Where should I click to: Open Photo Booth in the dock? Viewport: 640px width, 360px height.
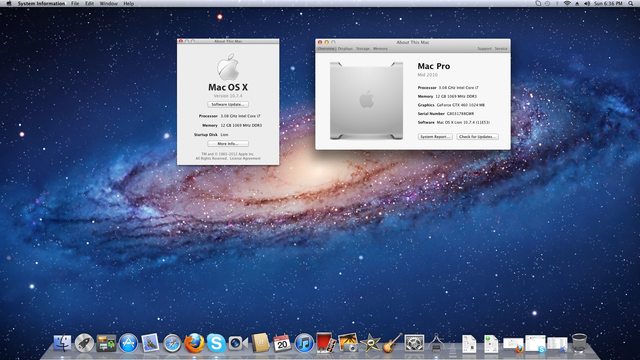(x=326, y=343)
